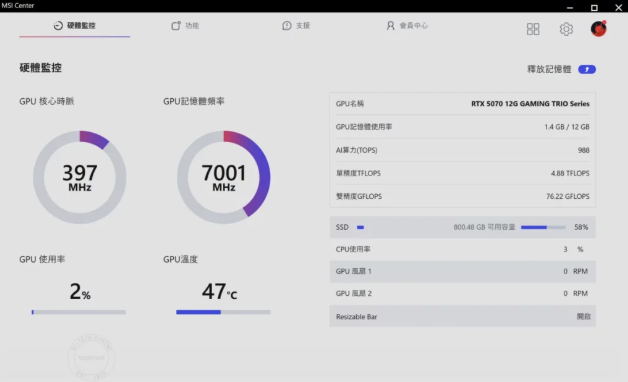Click the GPU記憶體頻率 label
The image size is (628, 382).
[x=194, y=101]
